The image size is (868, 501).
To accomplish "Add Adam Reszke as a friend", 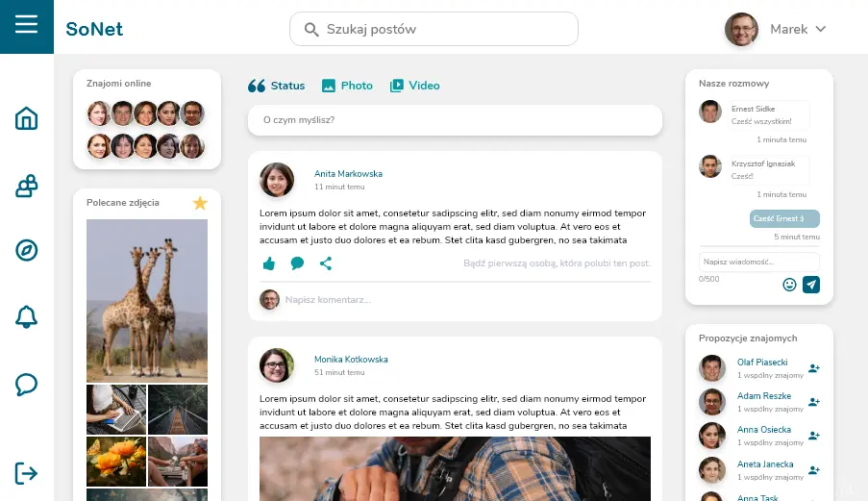I will (814, 402).
